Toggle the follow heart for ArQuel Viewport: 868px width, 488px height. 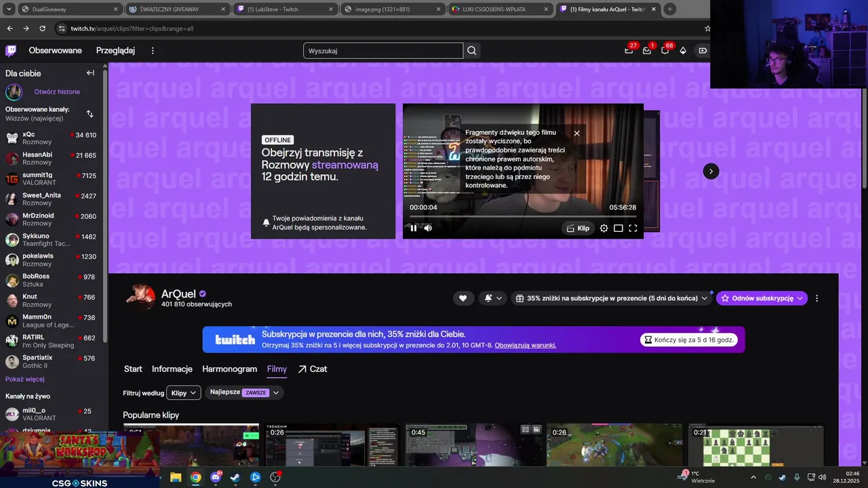[463, 298]
